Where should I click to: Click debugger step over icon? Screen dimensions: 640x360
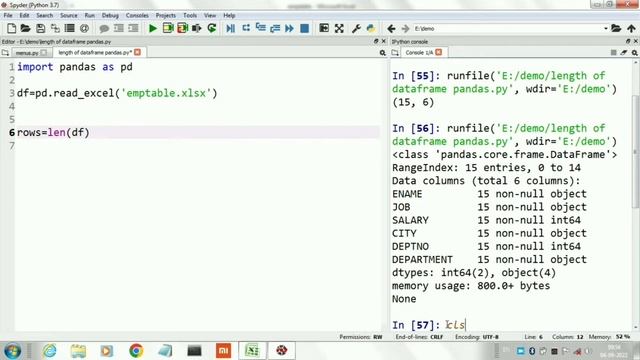(246, 28)
